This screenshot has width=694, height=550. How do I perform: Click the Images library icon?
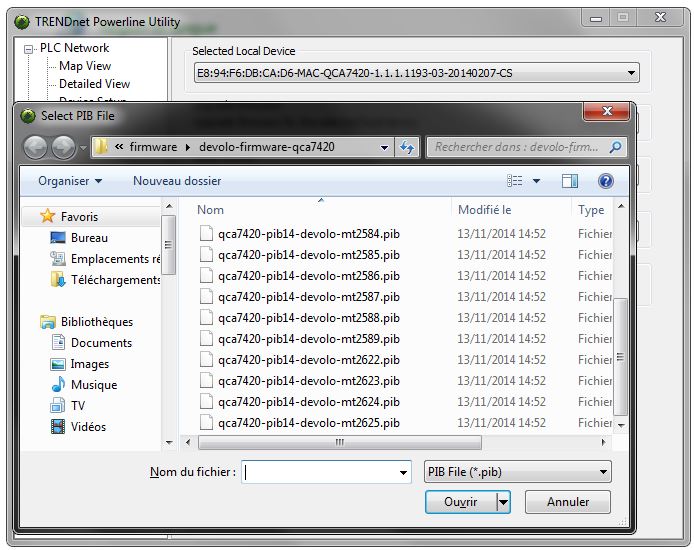(58, 364)
